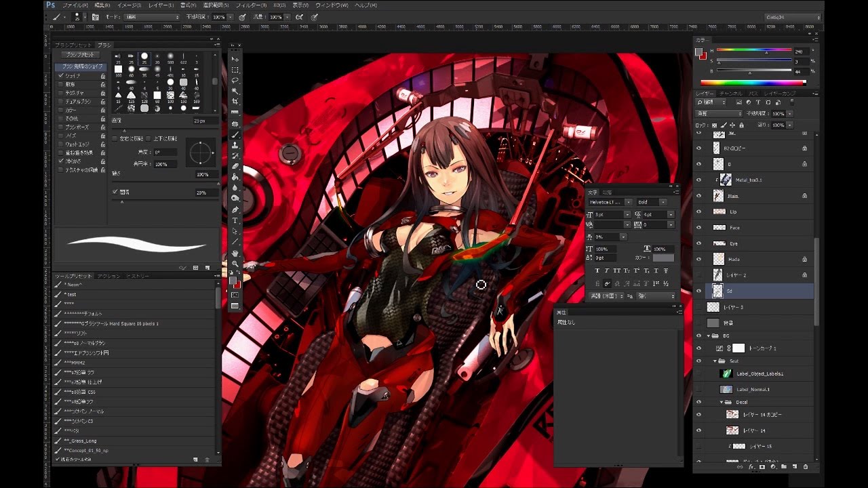Viewport: 868px width, 488px height.
Task: Click the toolbox foreground color swatch
Action: [233, 281]
